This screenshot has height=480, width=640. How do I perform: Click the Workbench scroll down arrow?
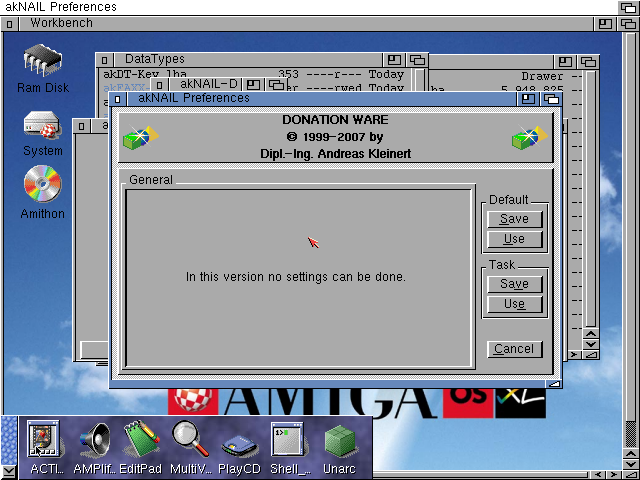(631, 465)
